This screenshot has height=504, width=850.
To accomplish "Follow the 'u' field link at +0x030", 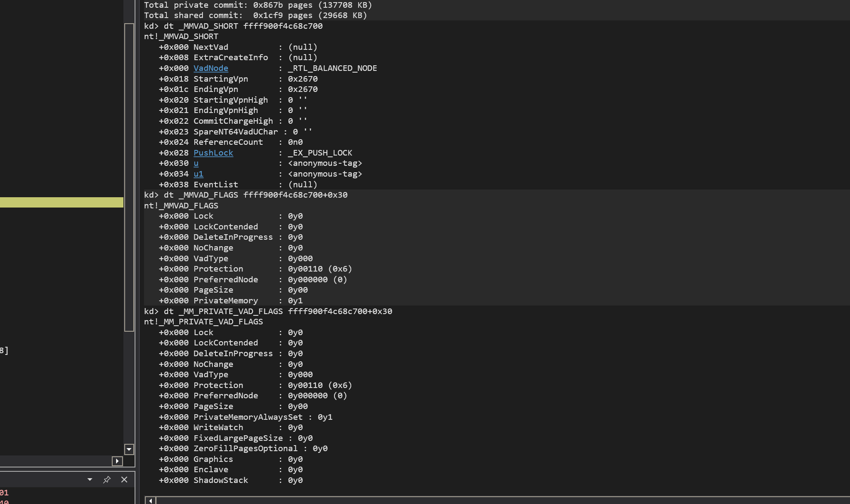I will [196, 163].
